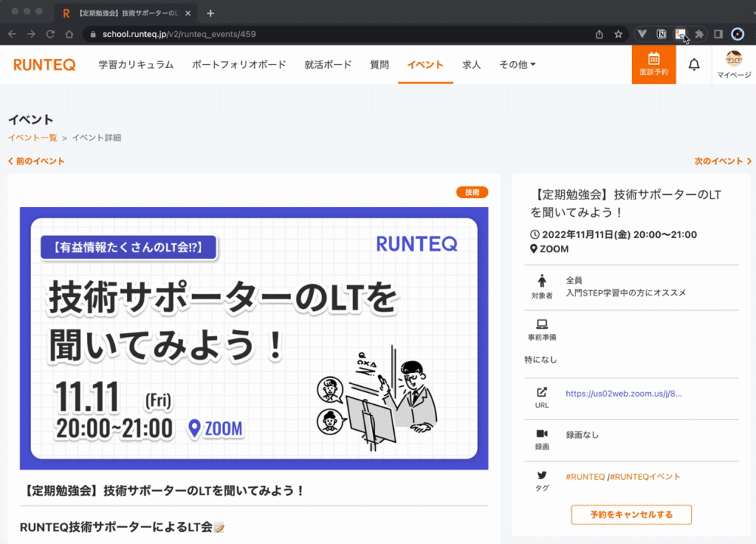
Task: Open the browser extensions puzzle icon
Action: (699, 34)
